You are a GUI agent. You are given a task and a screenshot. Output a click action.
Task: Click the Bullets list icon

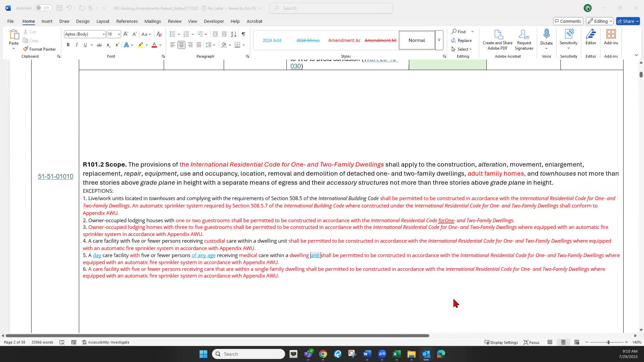[172, 34]
